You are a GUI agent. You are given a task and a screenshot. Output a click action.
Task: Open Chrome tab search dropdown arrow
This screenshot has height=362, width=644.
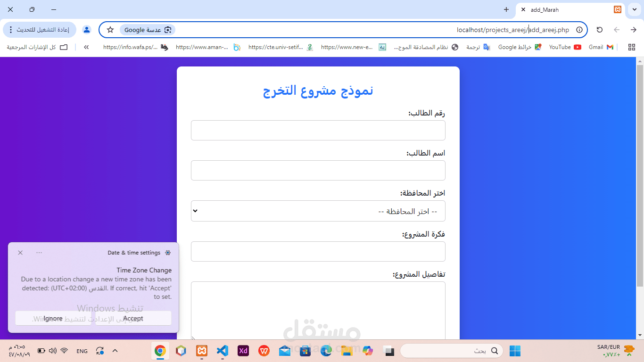[635, 9]
